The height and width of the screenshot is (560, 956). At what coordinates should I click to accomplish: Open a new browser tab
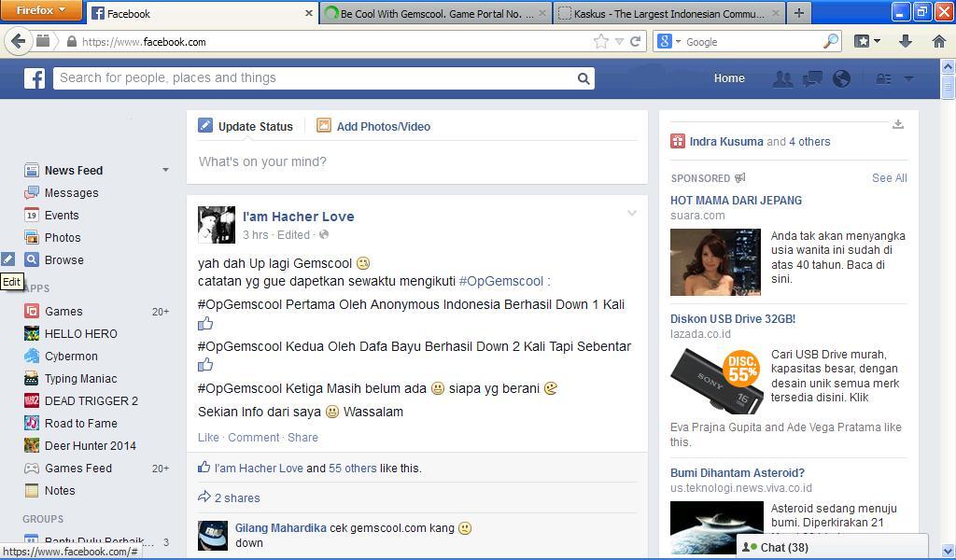799,13
